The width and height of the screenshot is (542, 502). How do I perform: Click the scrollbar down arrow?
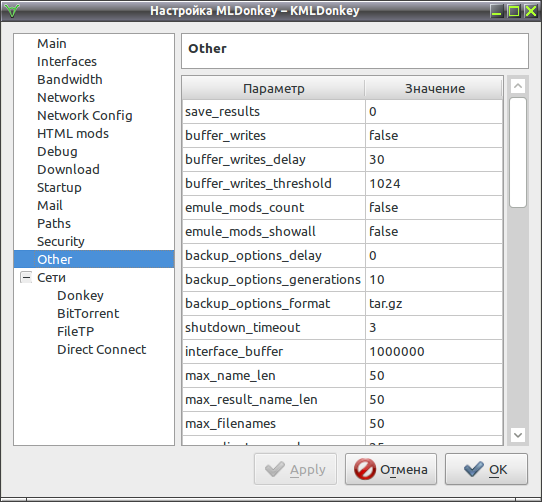[518, 435]
